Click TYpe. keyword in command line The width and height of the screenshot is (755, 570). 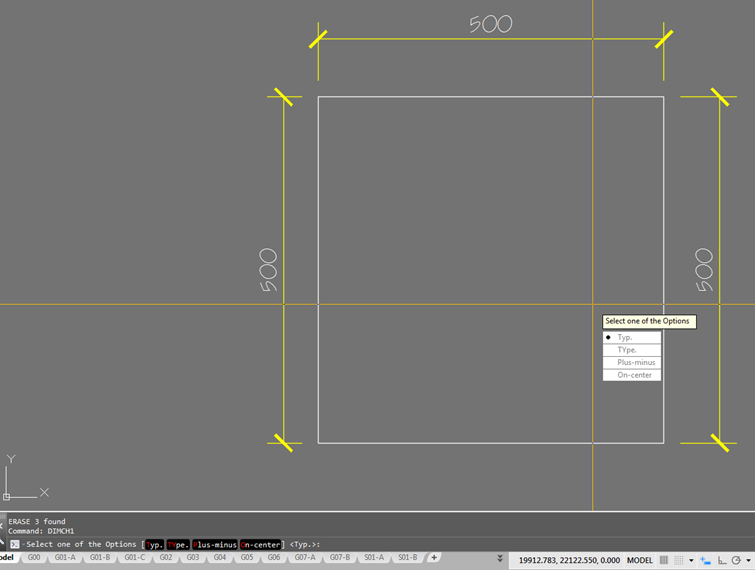pos(178,544)
